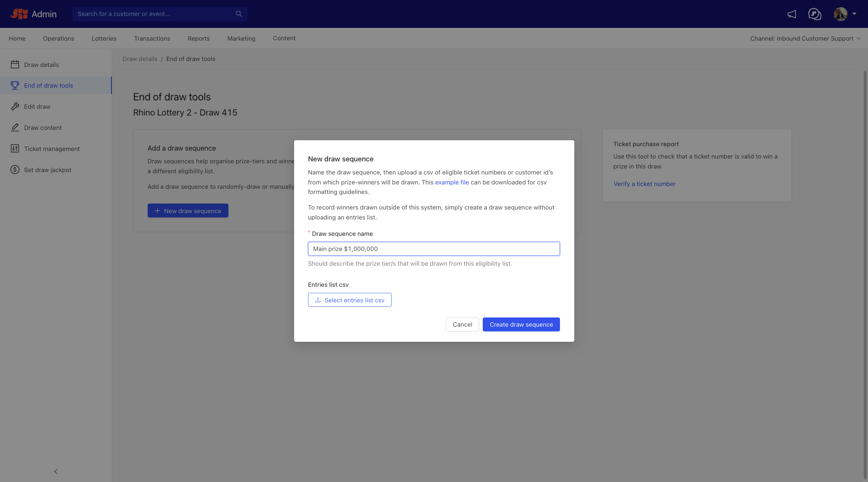
Task: Focus the Draw sequence name field
Action: [433, 249]
